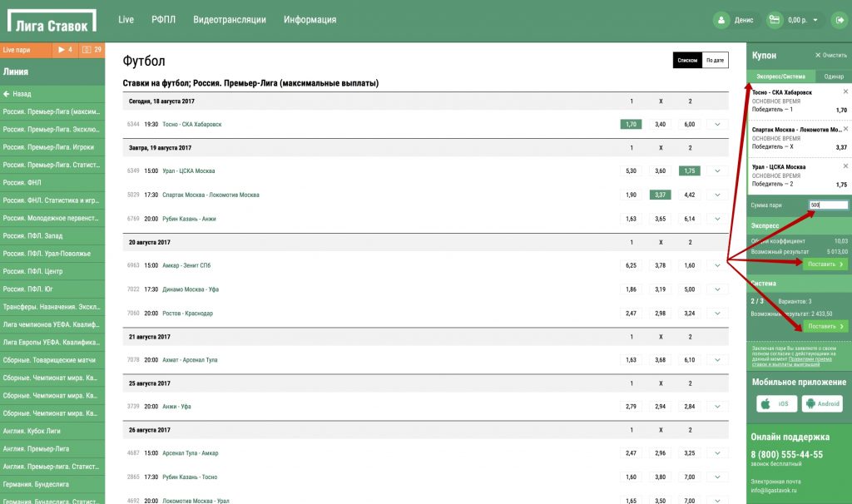Image resolution: width=852 pixels, height=504 pixels.
Task: Expand more bets for Амкар - Зенит СПб
Action: [717, 265]
